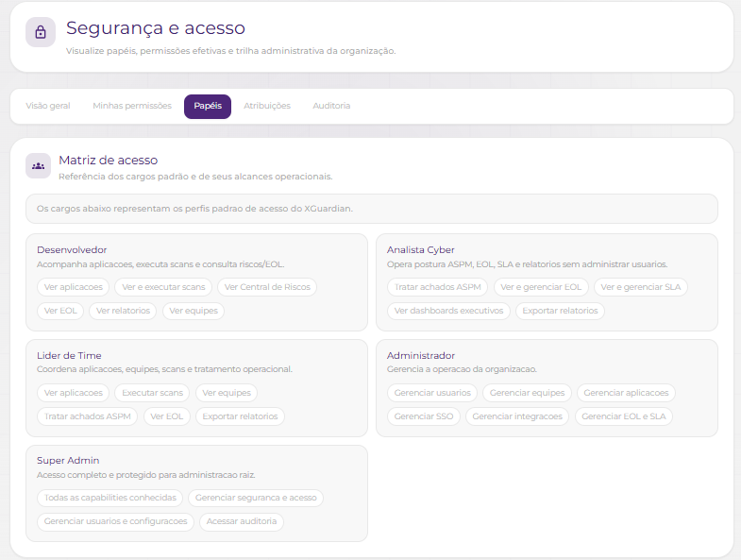741x560 pixels.
Task: Click Exportar relatorios in Analista Cyber
Action: click(560, 311)
